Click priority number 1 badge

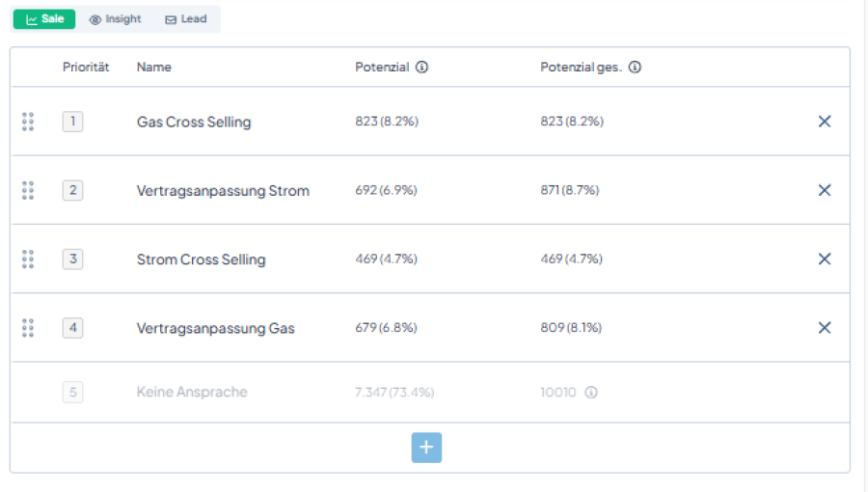click(x=72, y=122)
